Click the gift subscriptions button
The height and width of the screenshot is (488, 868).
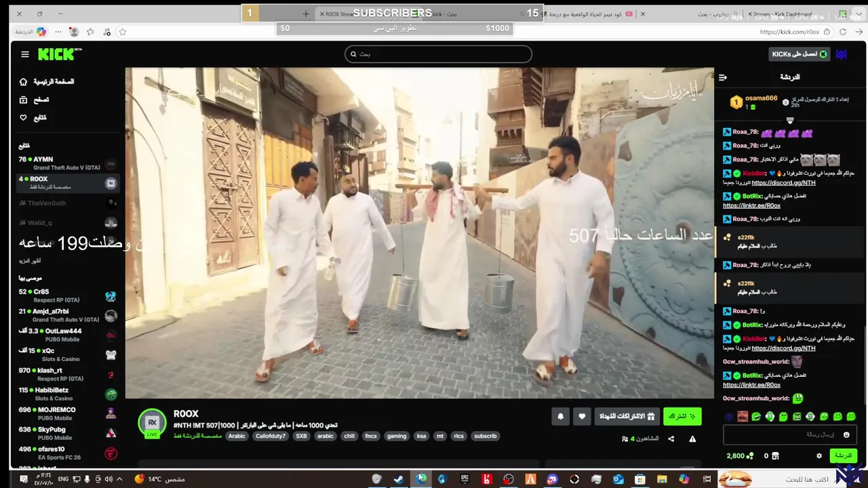pyautogui.click(x=627, y=416)
